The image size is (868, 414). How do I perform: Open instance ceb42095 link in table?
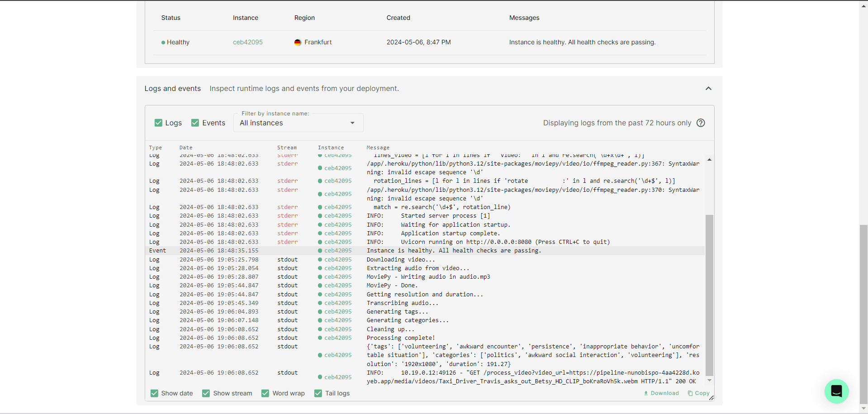pyautogui.click(x=247, y=43)
